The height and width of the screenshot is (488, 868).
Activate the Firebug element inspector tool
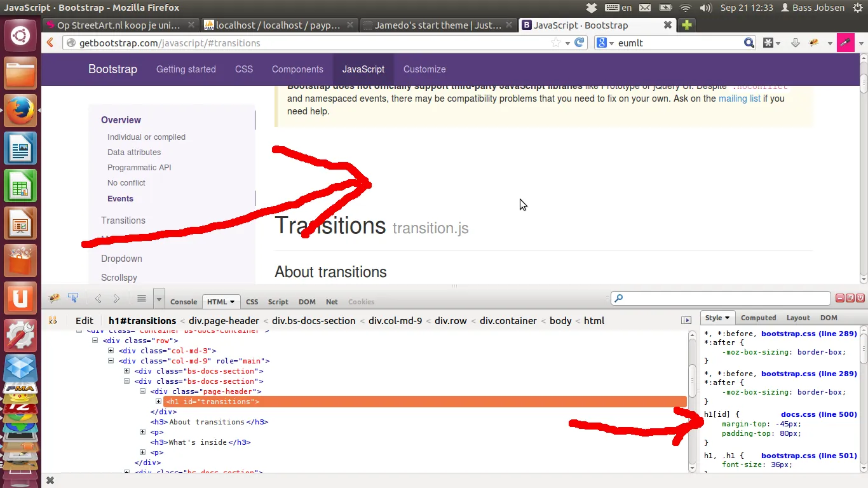pyautogui.click(x=73, y=298)
